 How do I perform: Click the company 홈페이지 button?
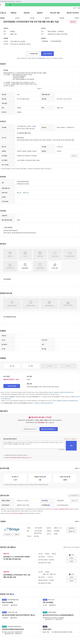pos(71,528)
